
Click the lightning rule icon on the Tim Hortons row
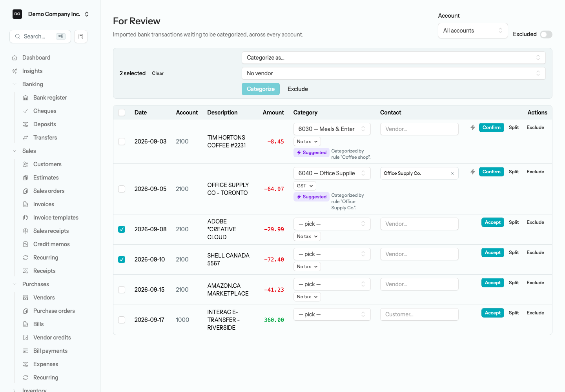pos(473,127)
